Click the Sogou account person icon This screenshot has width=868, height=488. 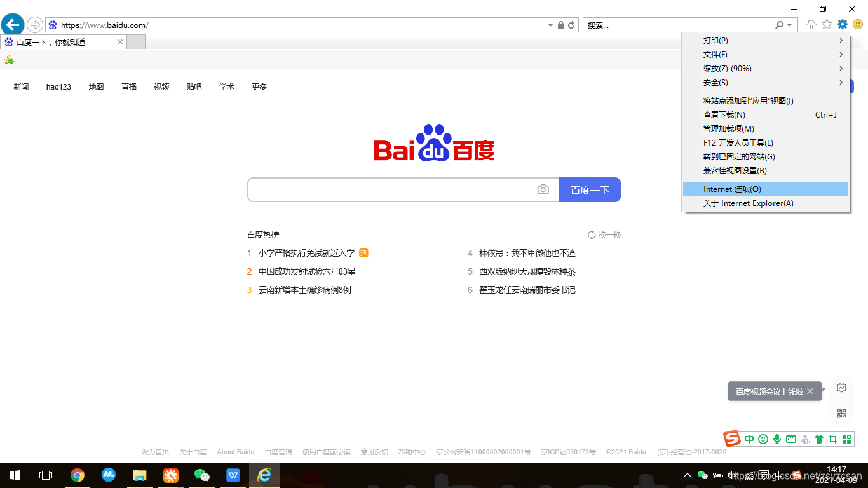tap(806, 439)
